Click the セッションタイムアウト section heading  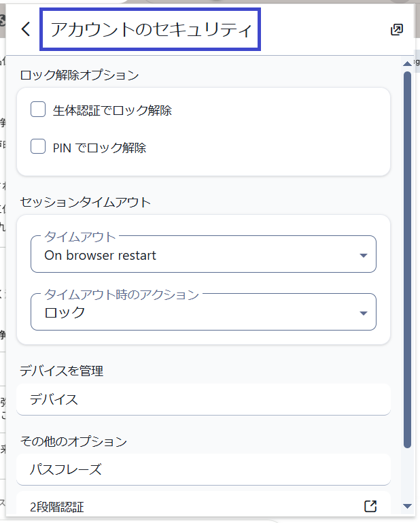pyautogui.click(x=86, y=202)
